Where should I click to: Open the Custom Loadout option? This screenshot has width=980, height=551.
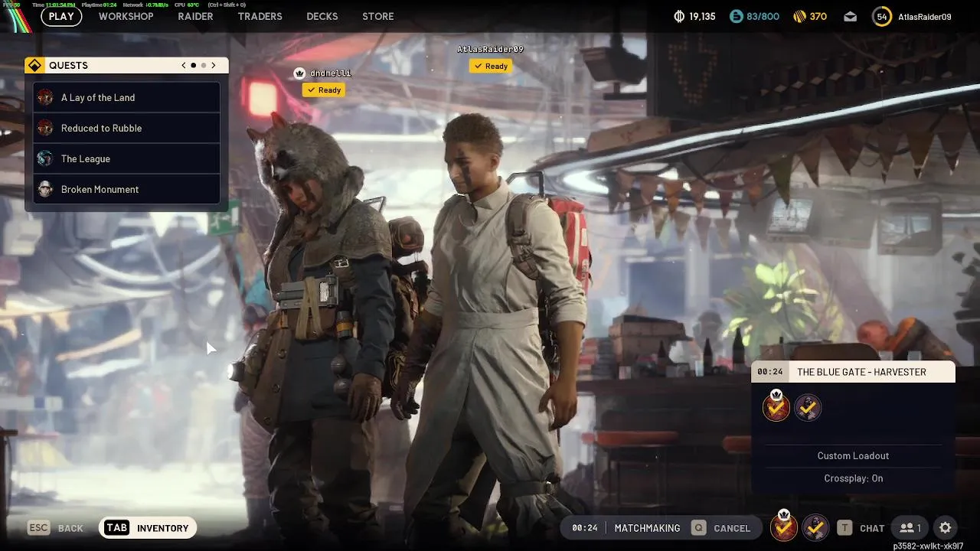(853, 455)
